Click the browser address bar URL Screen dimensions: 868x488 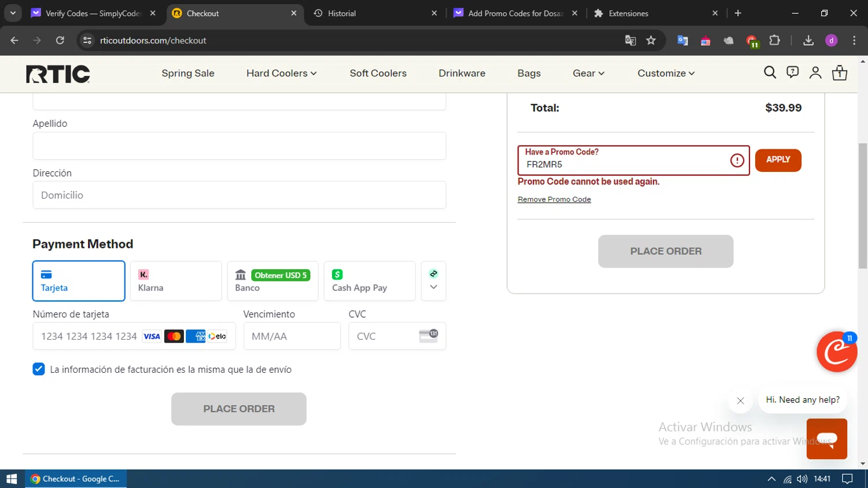pos(153,41)
